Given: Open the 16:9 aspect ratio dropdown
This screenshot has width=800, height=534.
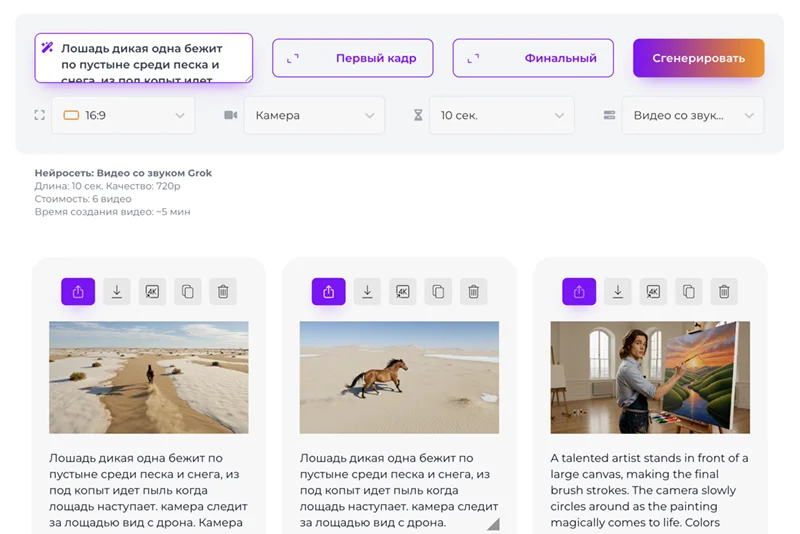Looking at the screenshot, I should tap(123, 115).
